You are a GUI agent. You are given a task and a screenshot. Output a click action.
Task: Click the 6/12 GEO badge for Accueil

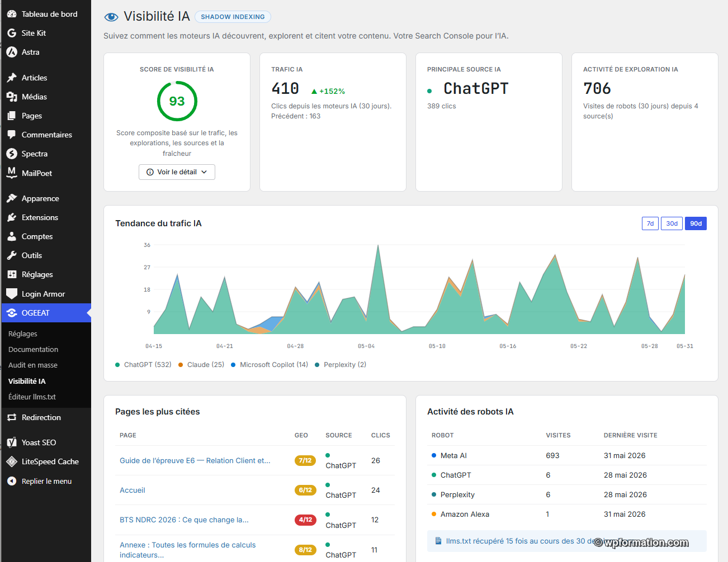305,490
